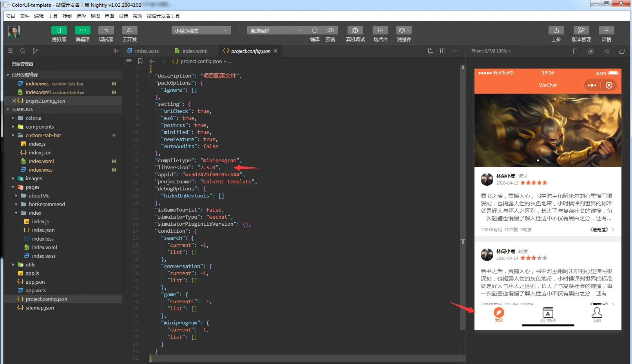Click the search icon in sidebar
The image size is (632, 364).
[23, 51]
